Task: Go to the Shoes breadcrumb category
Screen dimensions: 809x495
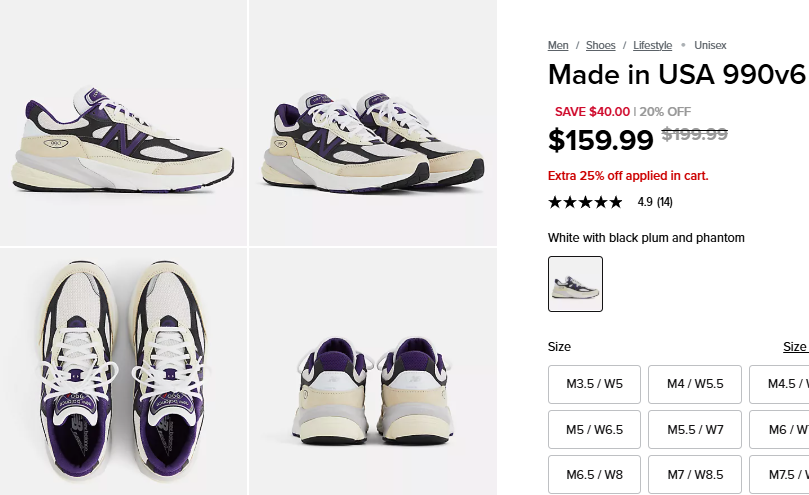Action: tap(601, 45)
